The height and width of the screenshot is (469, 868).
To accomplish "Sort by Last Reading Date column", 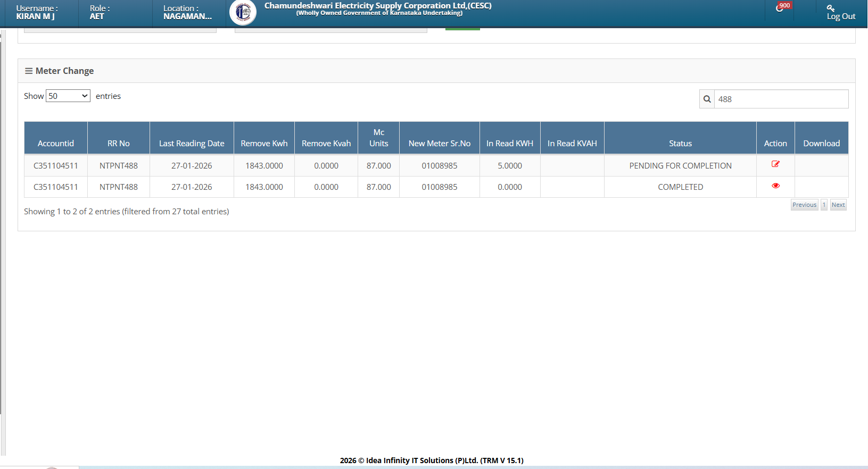I will (x=192, y=143).
